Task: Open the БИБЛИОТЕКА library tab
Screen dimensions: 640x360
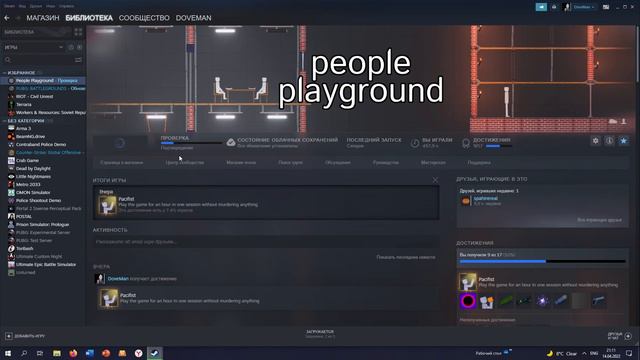Action: click(x=89, y=18)
